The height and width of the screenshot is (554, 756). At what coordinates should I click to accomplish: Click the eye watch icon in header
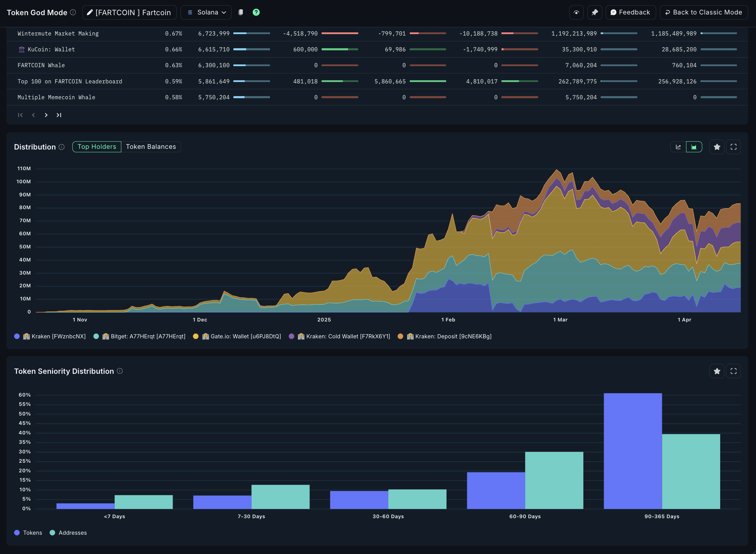(576, 12)
